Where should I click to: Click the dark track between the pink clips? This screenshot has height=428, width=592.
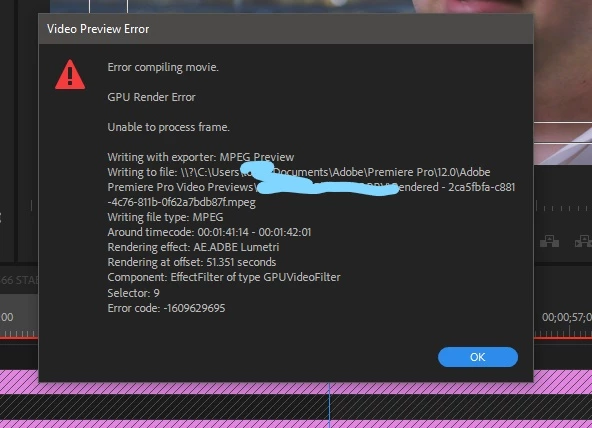[x=296, y=407]
